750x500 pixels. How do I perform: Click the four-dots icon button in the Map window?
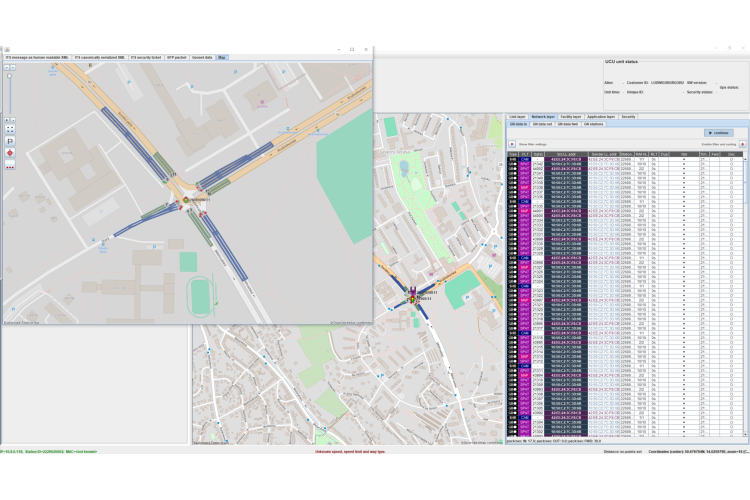coord(10,130)
